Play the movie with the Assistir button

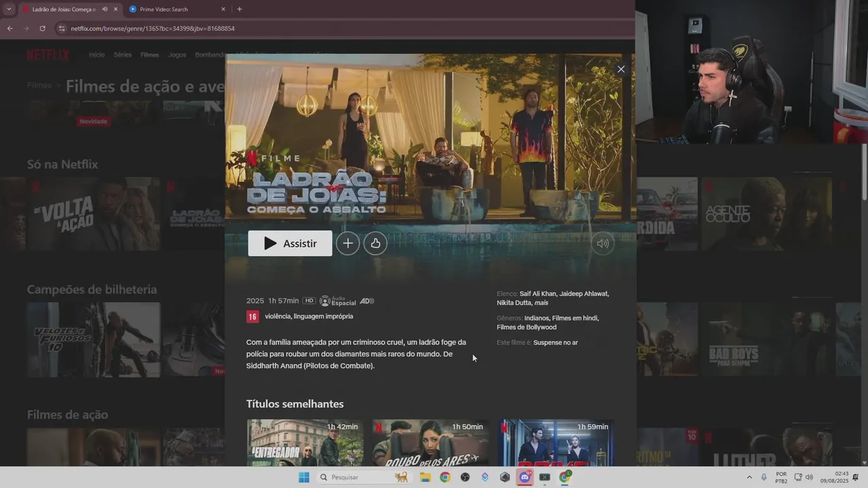coord(290,243)
